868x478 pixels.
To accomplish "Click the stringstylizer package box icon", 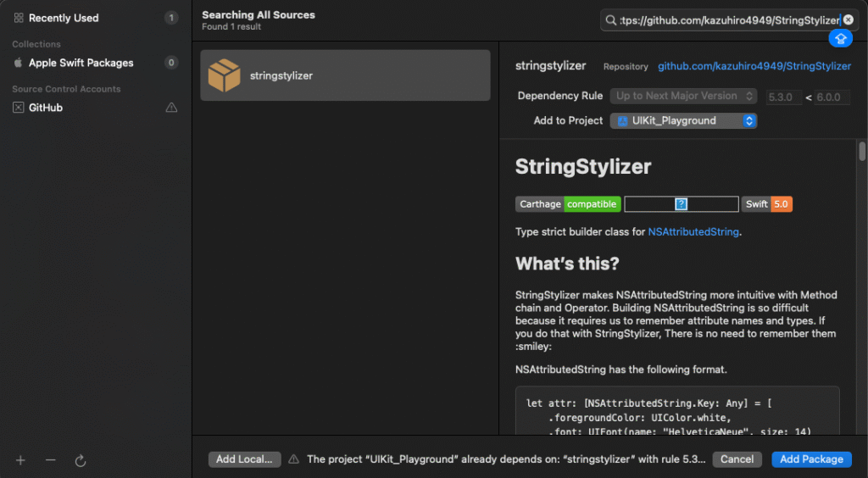I will point(224,75).
